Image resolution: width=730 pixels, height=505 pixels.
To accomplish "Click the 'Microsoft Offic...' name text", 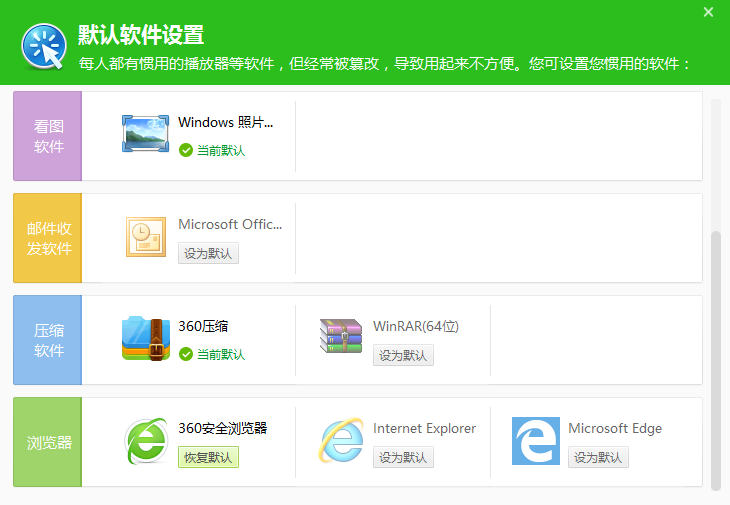I will point(230,224).
